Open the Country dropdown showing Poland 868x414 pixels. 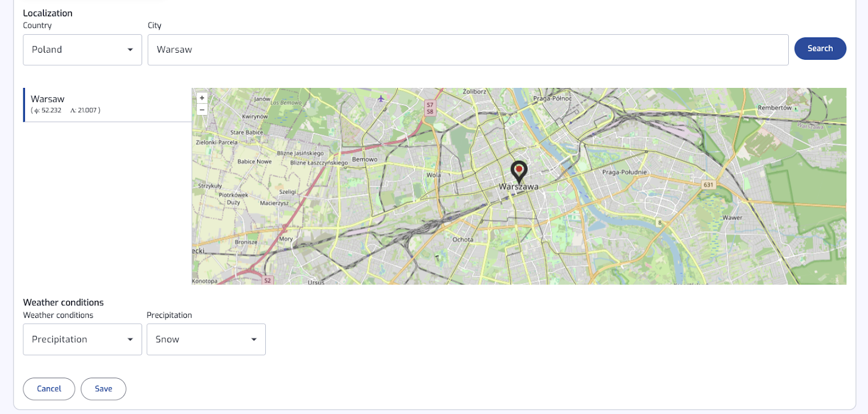[x=82, y=50]
